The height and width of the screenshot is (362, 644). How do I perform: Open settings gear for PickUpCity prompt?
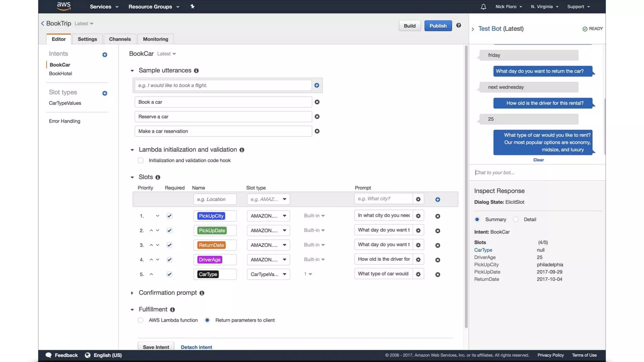click(x=418, y=216)
